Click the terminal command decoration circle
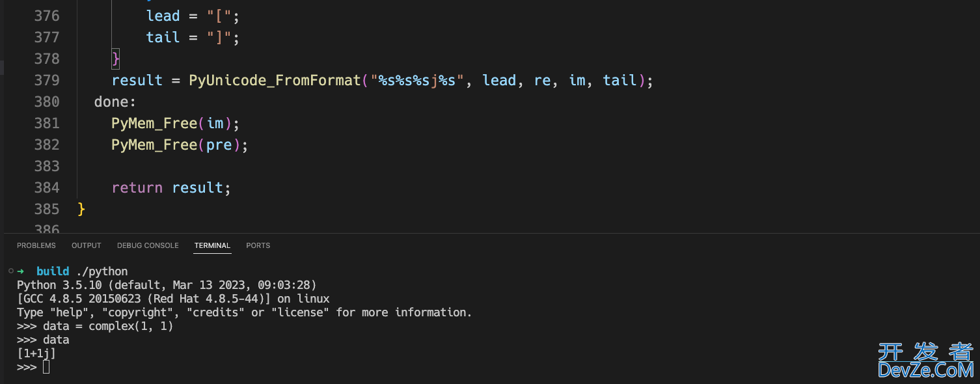The width and height of the screenshot is (980, 384). 11,271
